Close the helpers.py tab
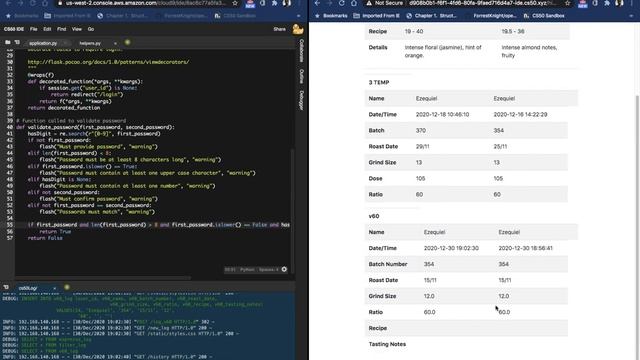The width and height of the screenshot is (640, 360). 115,43
